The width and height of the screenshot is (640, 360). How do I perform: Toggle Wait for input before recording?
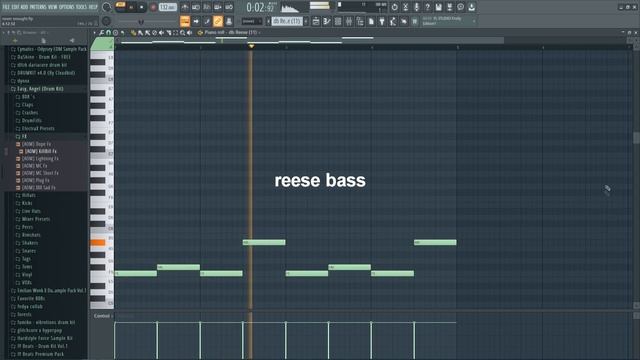196,7
